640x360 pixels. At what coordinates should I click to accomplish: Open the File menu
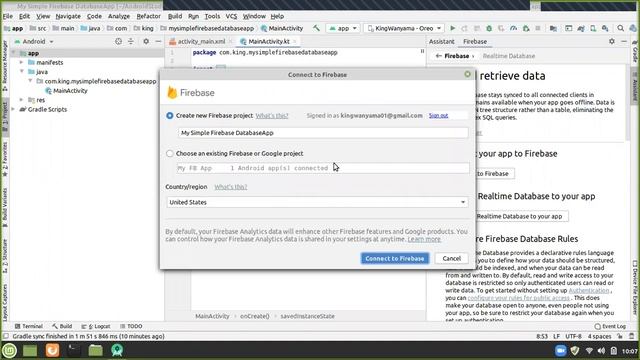(x=8, y=16)
